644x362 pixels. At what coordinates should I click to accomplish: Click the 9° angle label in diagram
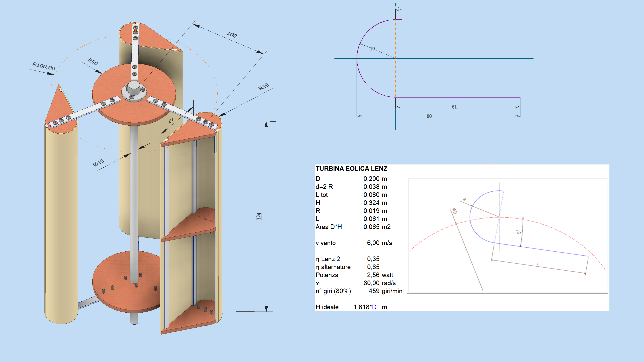519,232
